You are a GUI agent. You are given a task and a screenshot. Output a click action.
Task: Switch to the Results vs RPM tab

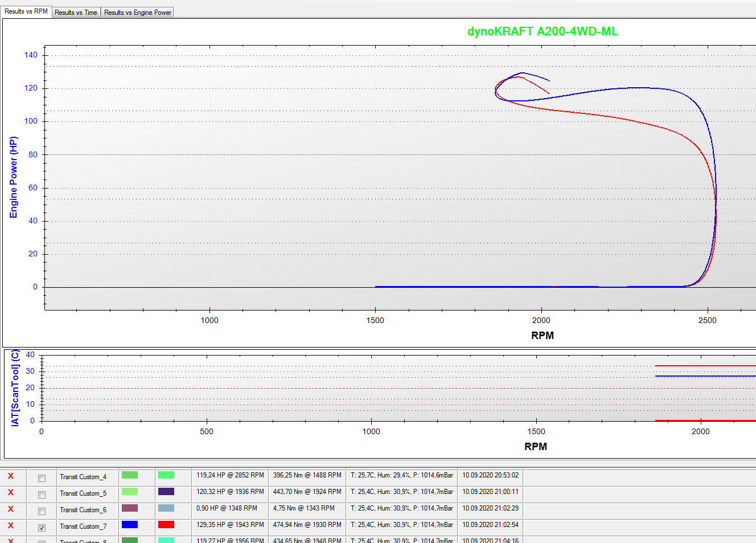point(26,11)
